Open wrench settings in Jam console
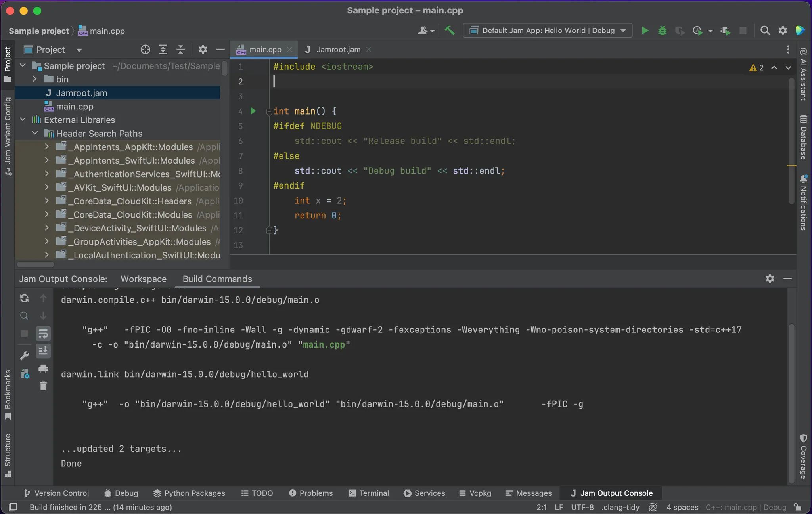The image size is (812, 514). click(24, 355)
